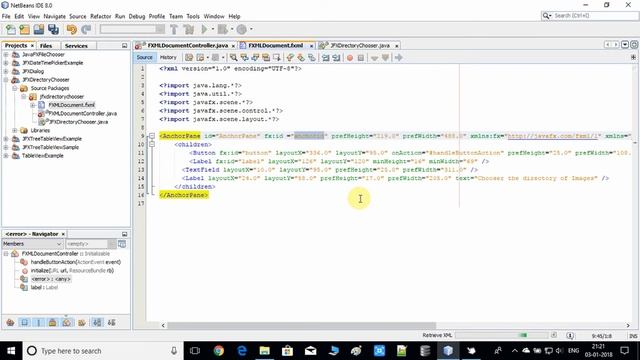Toggle Show Static Members filter in Navigator
The width and height of the screenshot is (640, 360).
(x=39, y=322)
